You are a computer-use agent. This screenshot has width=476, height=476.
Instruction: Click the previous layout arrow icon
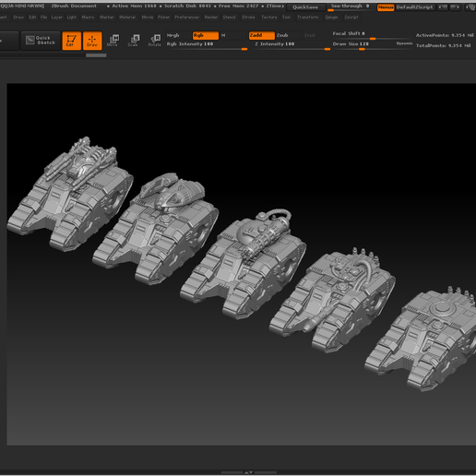click(443, 6)
